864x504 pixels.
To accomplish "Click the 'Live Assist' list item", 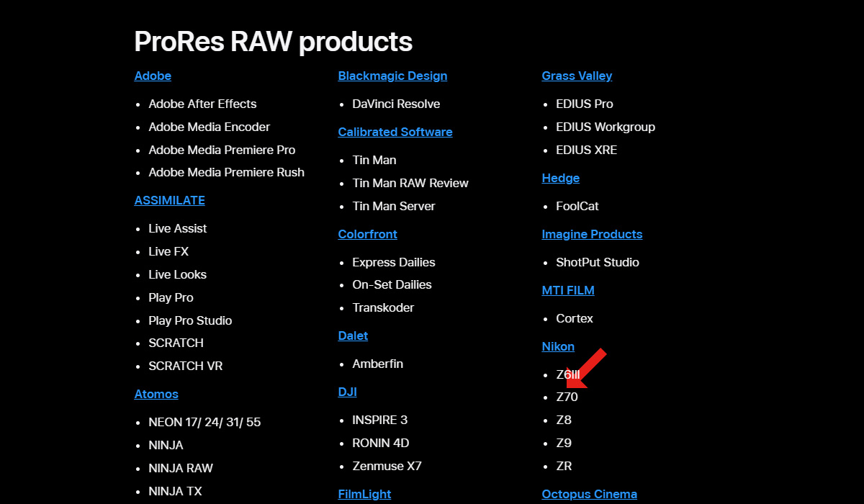I will click(x=177, y=228).
